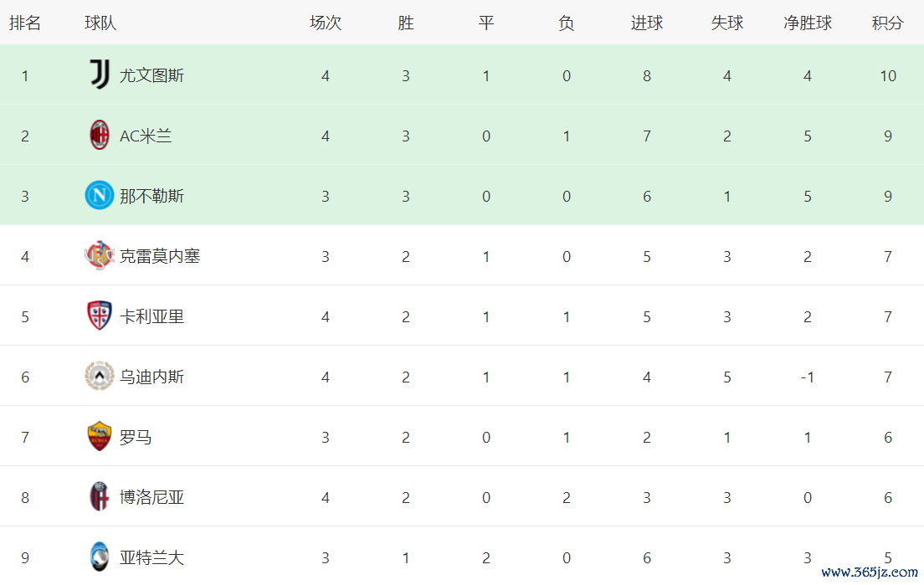Click the 那不勒斯 team name
The width and height of the screenshot is (924, 585).
click(151, 196)
